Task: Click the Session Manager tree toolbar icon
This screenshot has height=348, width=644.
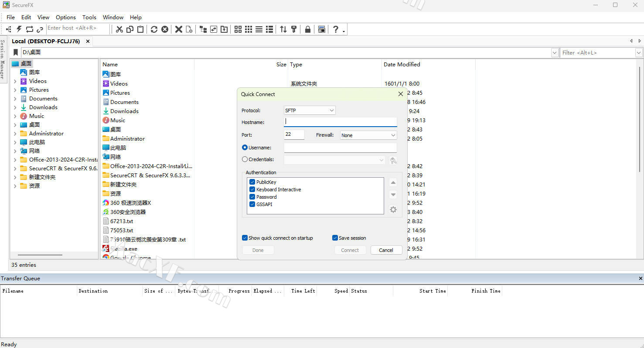Action: [9, 29]
